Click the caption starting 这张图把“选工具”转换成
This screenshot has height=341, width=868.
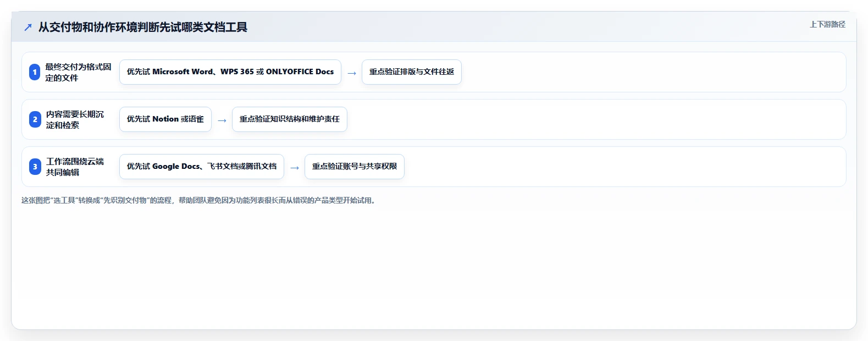(x=199, y=200)
